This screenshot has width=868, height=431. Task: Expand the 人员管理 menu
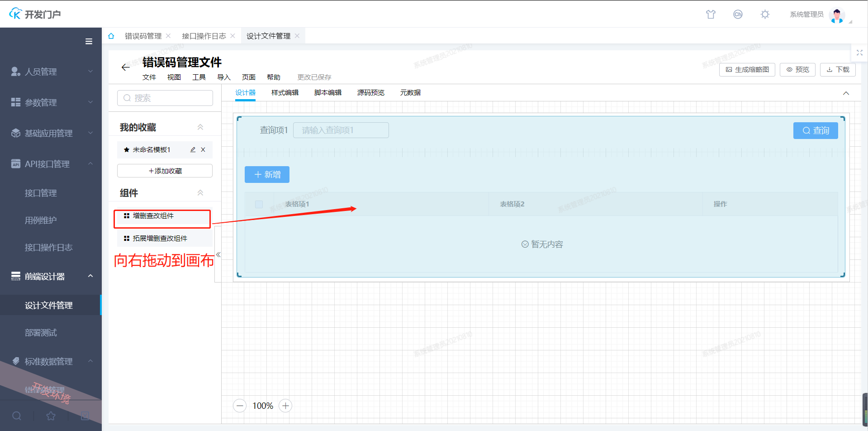click(51, 72)
